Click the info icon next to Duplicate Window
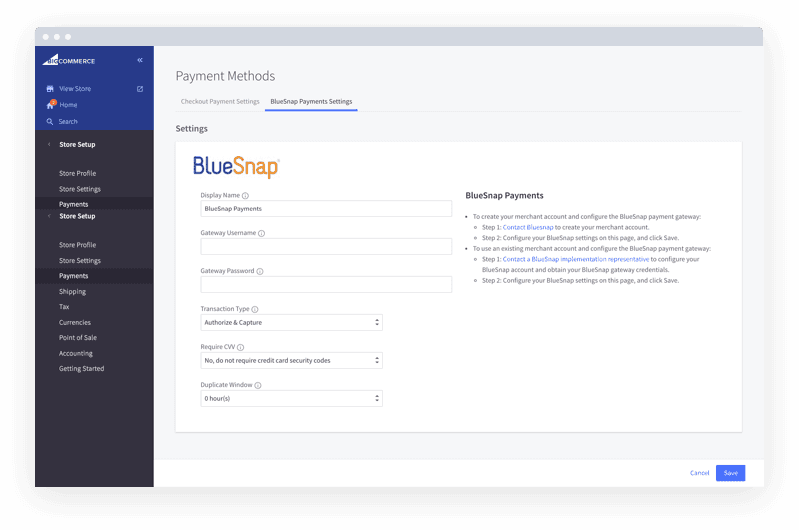Image resolution: width=799 pixels, height=530 pixels. click(258, 385)
